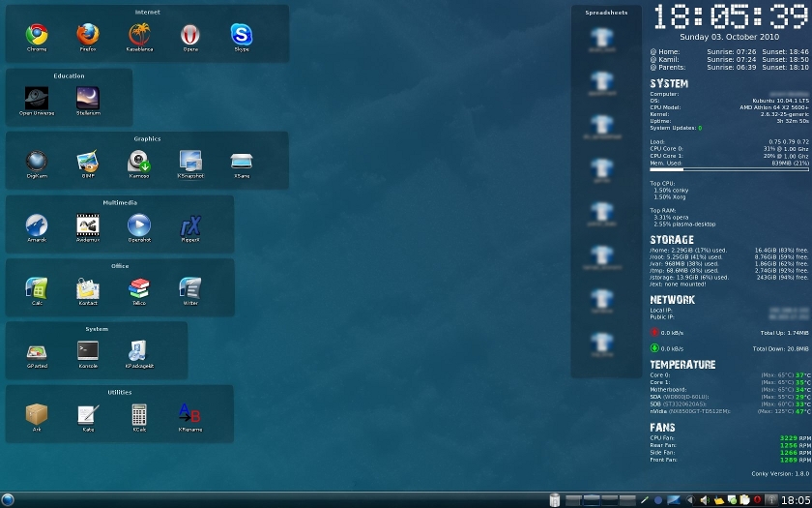Launch GIMP from the Graphics group
Screen dimensions: 812x508
(88, 162)
